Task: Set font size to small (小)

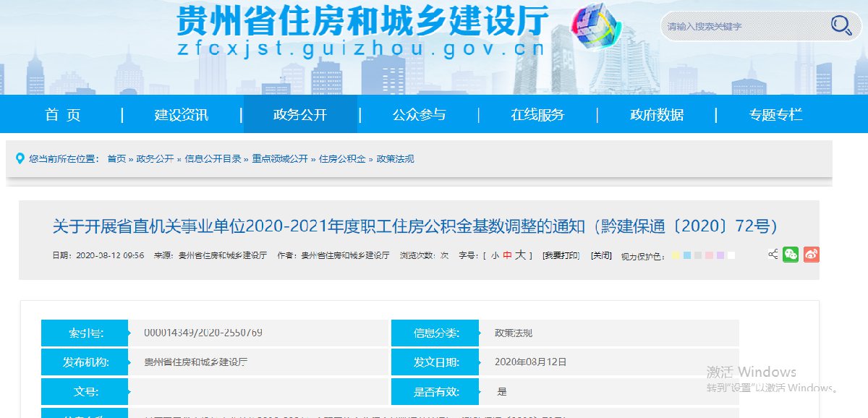Action: [495, 255]
